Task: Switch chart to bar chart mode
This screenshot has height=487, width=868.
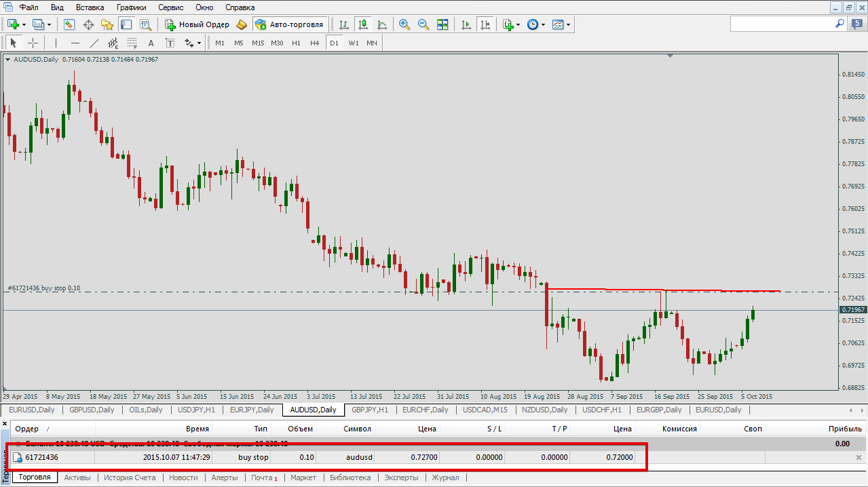Action: coord(344,24)
